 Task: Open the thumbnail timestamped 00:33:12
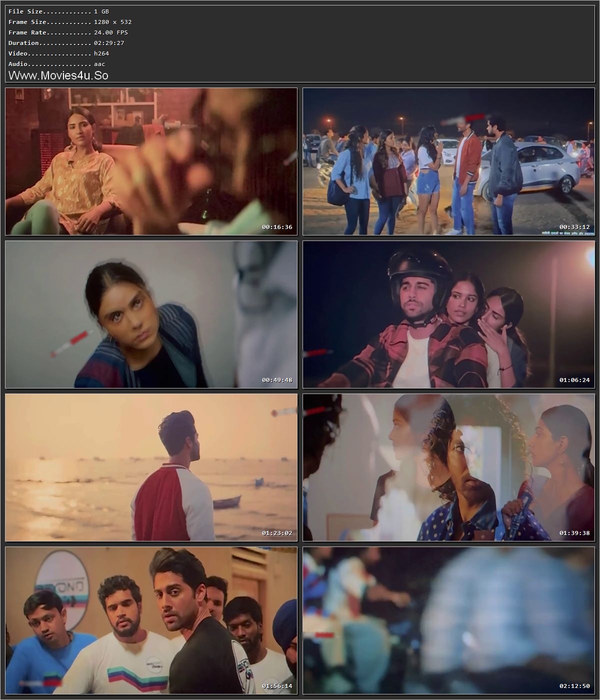click(x=448, y=161)
